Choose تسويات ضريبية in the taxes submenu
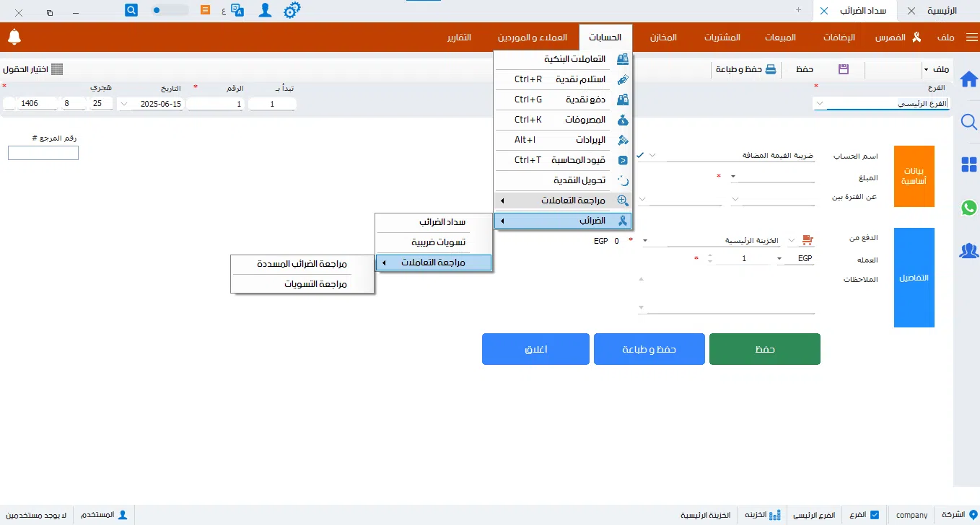The width and height of the screenshot is (980, 525). (x=438, y=242)
